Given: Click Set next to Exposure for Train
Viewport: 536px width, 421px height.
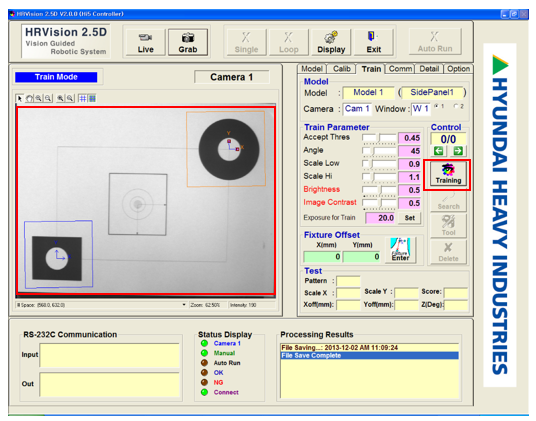Looking at the screenshot, I should point(410,218).
